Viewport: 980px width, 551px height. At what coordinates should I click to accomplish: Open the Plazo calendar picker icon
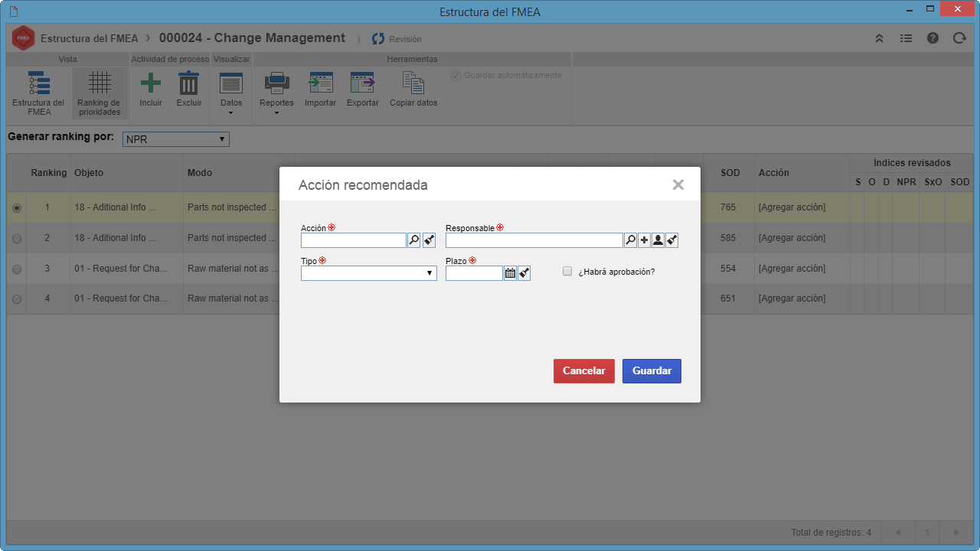point(510,273)
